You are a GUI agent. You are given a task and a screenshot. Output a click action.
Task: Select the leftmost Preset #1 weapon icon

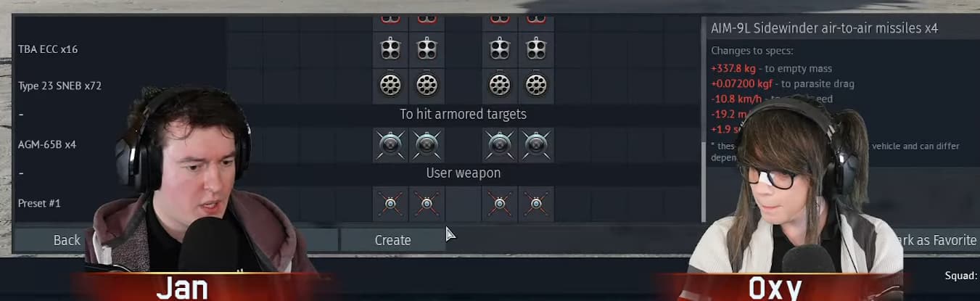(x=390, y=204)
